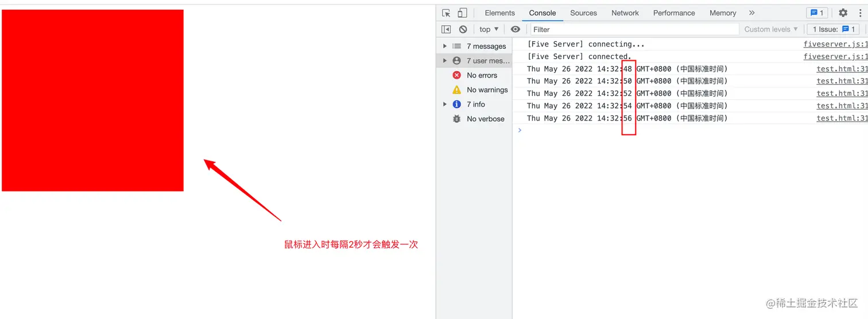
Task: Open fiveserver.js link on connected line
Action: tap(835, 56)
